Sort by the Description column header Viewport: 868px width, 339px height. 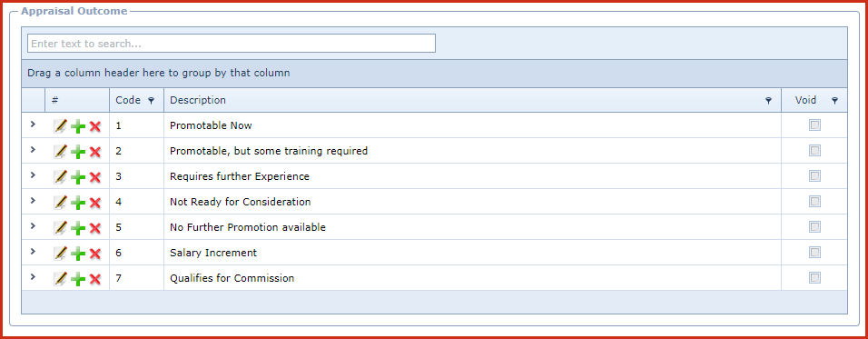(198, 100)
